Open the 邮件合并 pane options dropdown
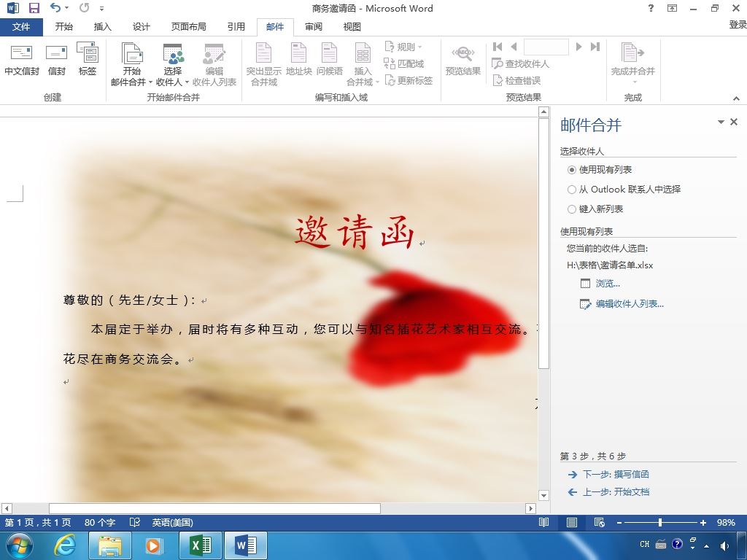 pyautogui.click(x=721, y=122)
